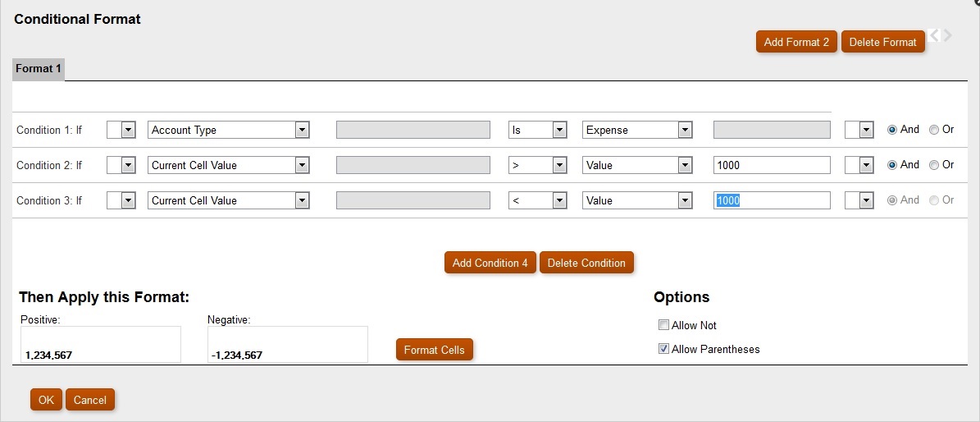The width and height of the screenshot is (980, 422).
Task: Confirm with the OK button
Action: 46,400
